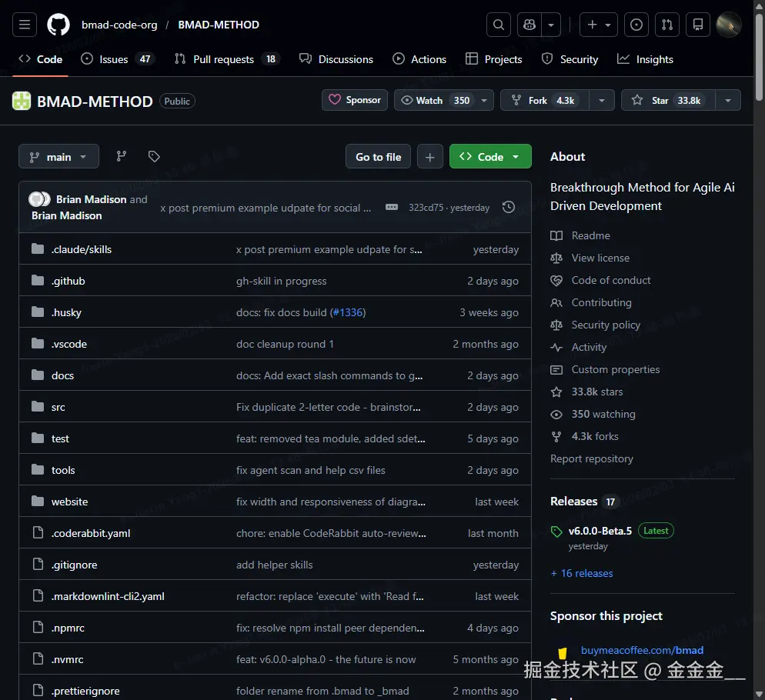View tags icon

[x=154, y=156]
